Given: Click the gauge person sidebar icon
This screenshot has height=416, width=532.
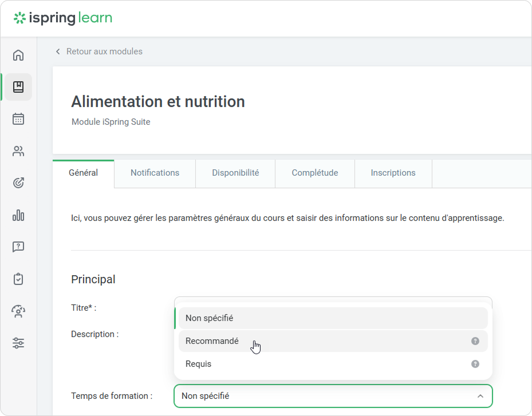Looking at the screenshot, I should click(x=18, y=311).
